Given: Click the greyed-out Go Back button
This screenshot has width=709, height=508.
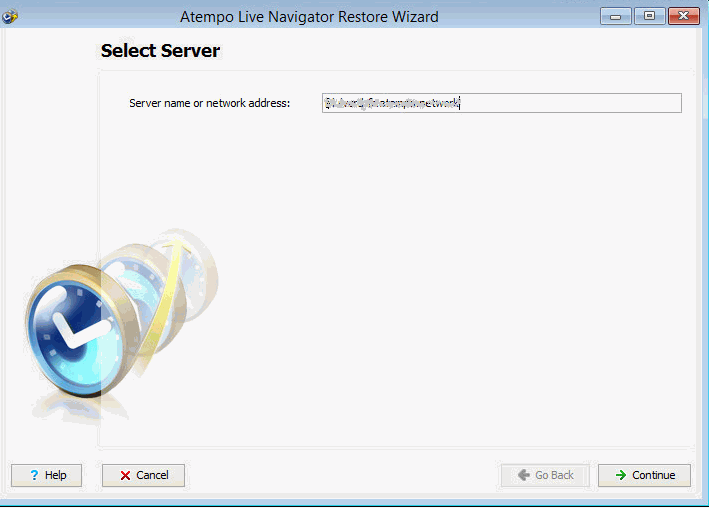Looking at the screenshot, I should click(545, 475).
